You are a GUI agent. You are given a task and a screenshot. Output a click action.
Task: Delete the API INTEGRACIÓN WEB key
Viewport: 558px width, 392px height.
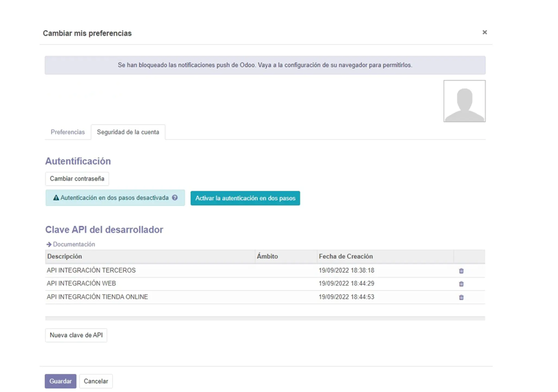coord(461,284)
